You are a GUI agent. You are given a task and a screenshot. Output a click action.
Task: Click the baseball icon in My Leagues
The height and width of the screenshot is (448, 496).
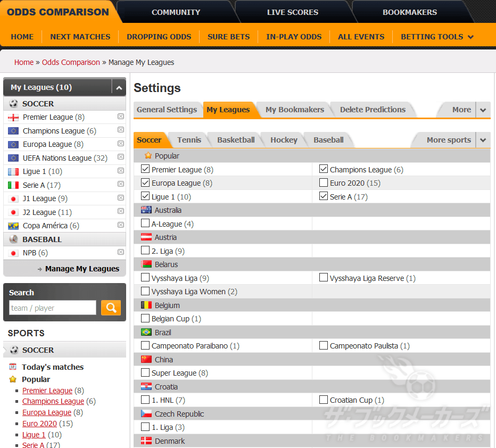click(14, 239)
